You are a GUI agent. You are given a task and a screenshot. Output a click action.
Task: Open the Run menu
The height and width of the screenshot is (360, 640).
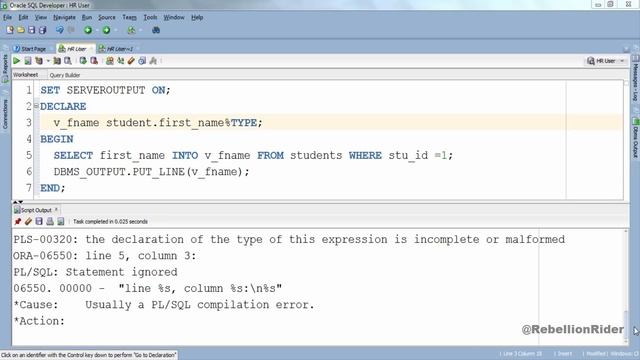pos(87,17)
